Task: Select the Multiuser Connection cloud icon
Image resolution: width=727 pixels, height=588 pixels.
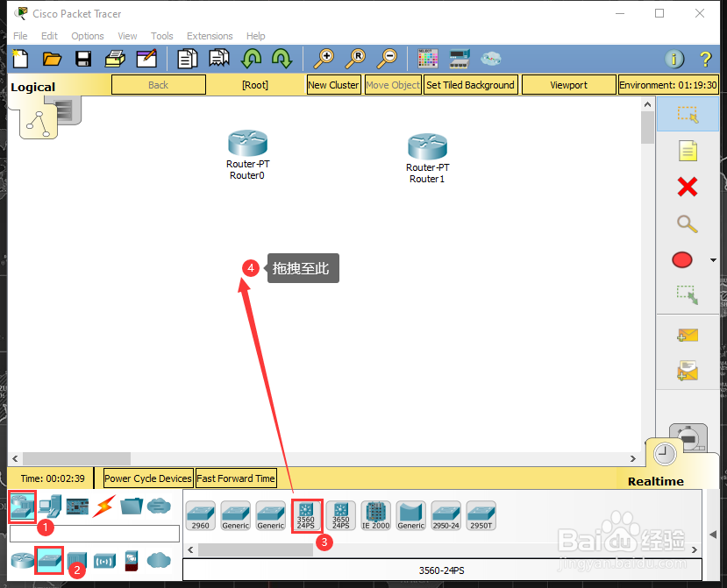Action: (x=159, y=506)
